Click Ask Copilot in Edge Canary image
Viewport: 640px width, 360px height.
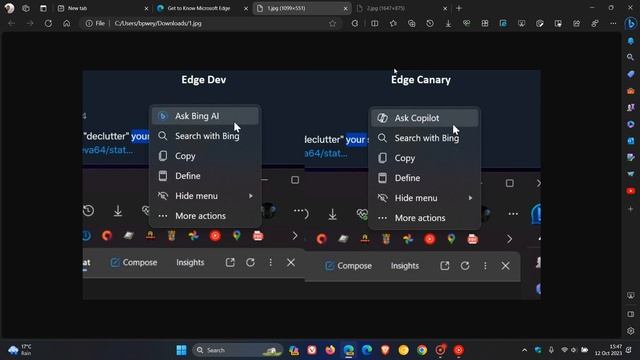[x=424, y=118]
